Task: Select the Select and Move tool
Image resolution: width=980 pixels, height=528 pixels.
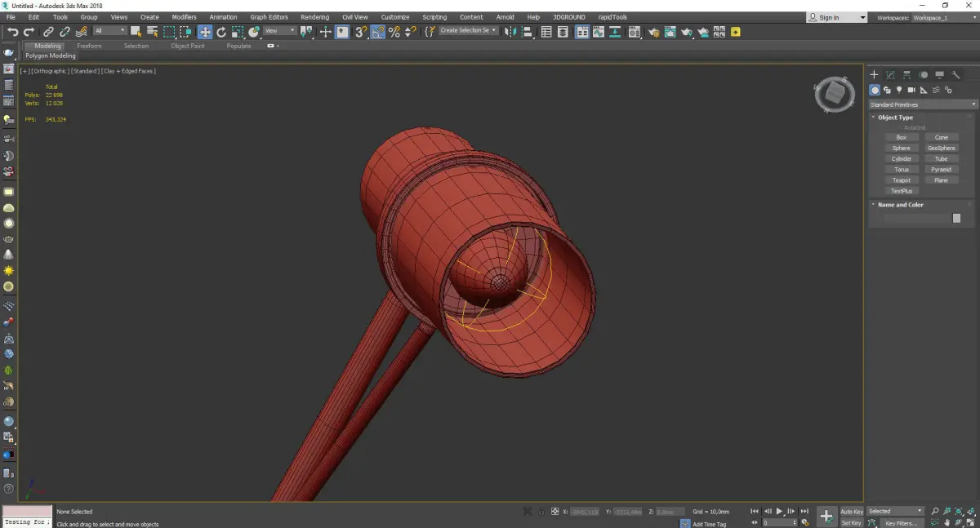Action: pyautogui.click(x=204, y=32)
